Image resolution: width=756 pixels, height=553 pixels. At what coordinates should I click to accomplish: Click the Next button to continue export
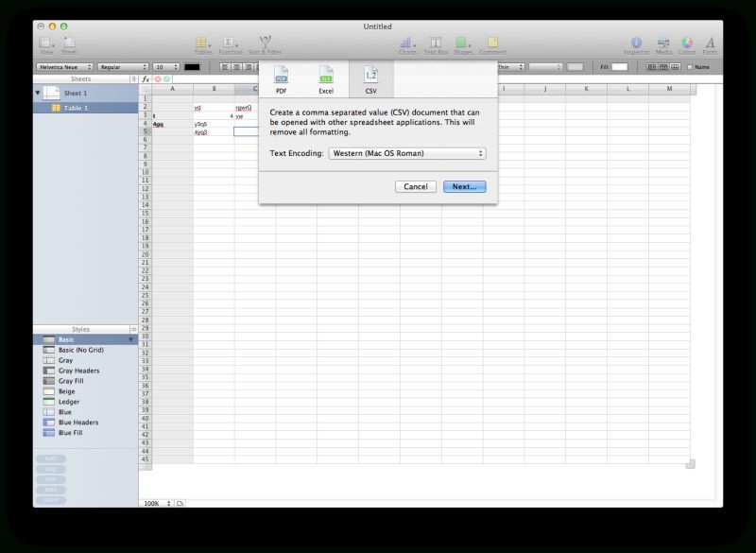pyautogui.click(x=464, y=186)
